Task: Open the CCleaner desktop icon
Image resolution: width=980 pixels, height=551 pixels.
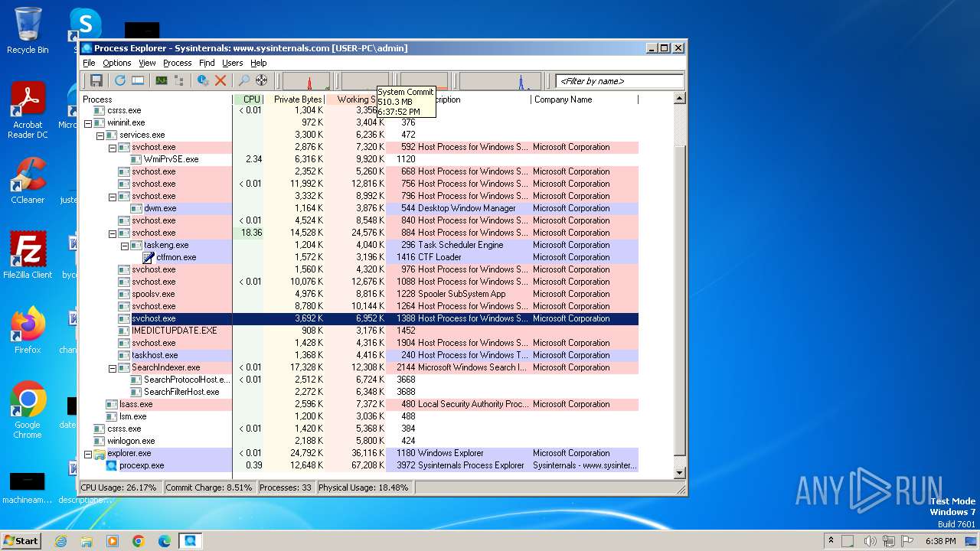Action: (x=28, y=181)
